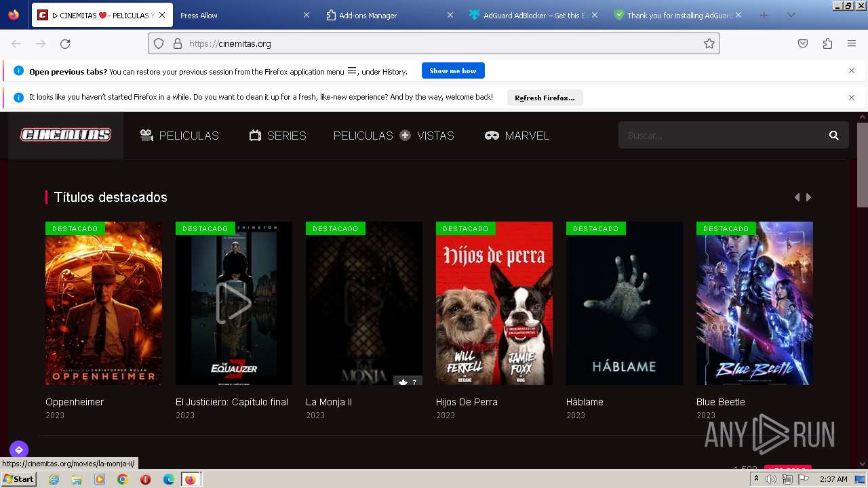Open the La Monja II poster
This screenshot has width=868, height=488.
point(364,303)
